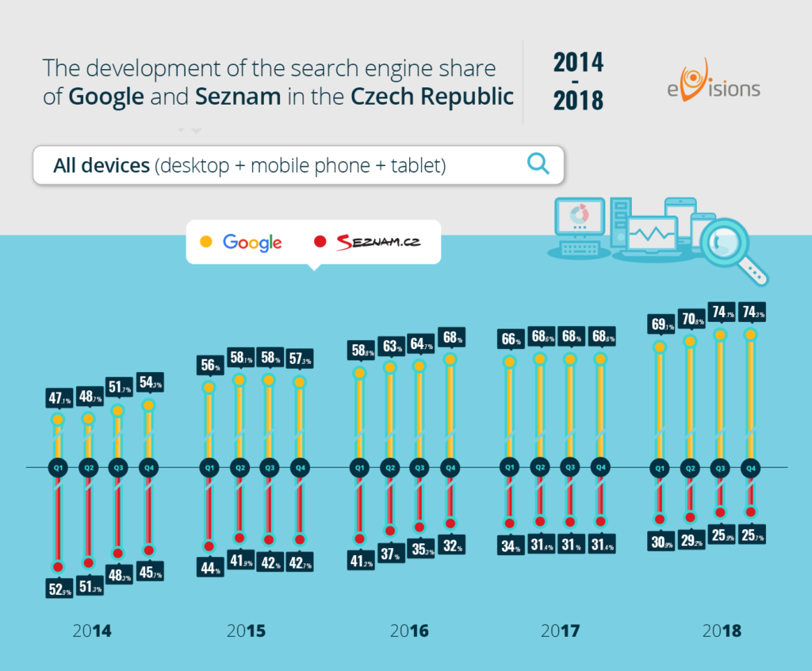The width and height of the screenshot is (812, 671).
Task: Pick the Q4 marker for 2017
Action: click(x=601, y=467)
